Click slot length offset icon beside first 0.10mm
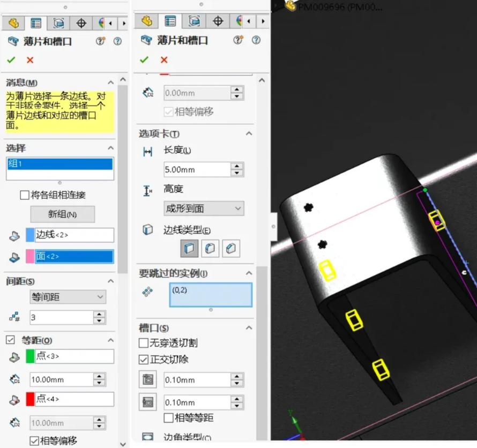 click(148, 379)
